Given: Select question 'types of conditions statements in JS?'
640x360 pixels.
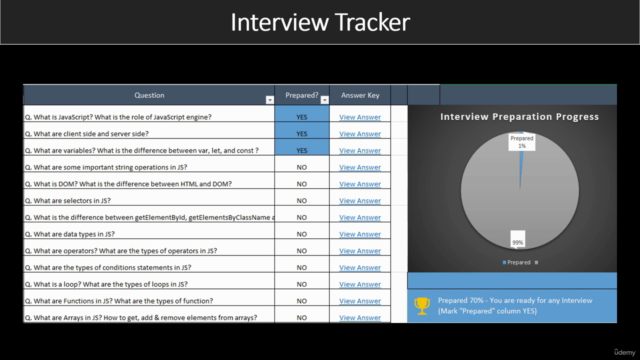Looking at the screenshot, I should point(149,264).
